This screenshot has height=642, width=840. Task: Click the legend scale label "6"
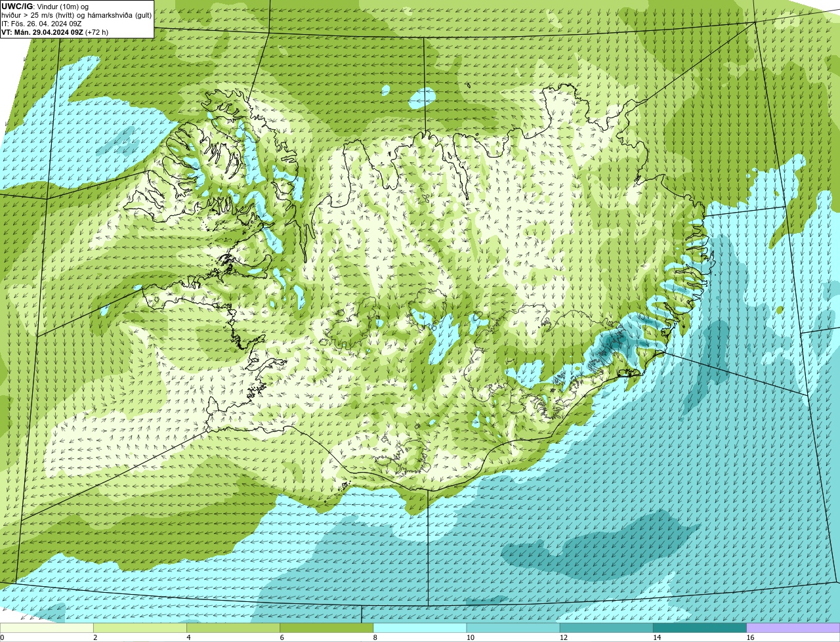[282, 637]
